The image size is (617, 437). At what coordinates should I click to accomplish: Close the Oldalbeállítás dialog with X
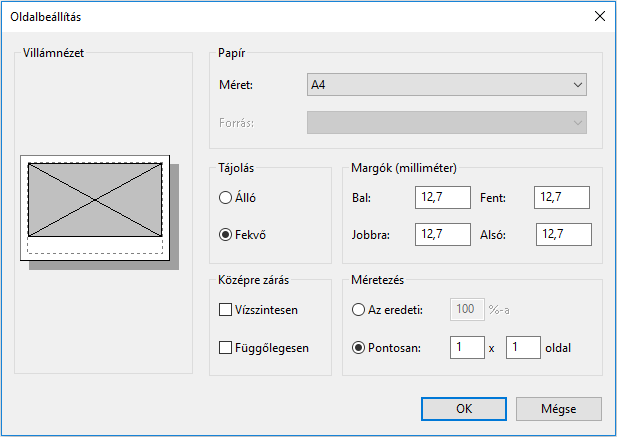click(599, 16)
